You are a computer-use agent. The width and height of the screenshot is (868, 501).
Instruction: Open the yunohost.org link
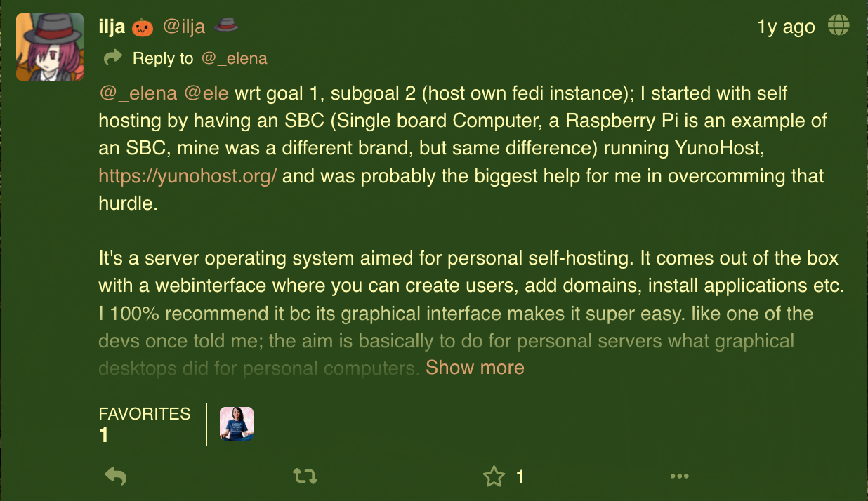[188, 175]
